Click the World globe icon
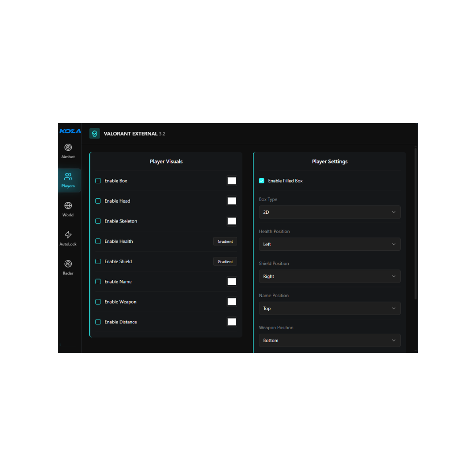This screenshot has width=476, height=476. click(x=68, y=206)
